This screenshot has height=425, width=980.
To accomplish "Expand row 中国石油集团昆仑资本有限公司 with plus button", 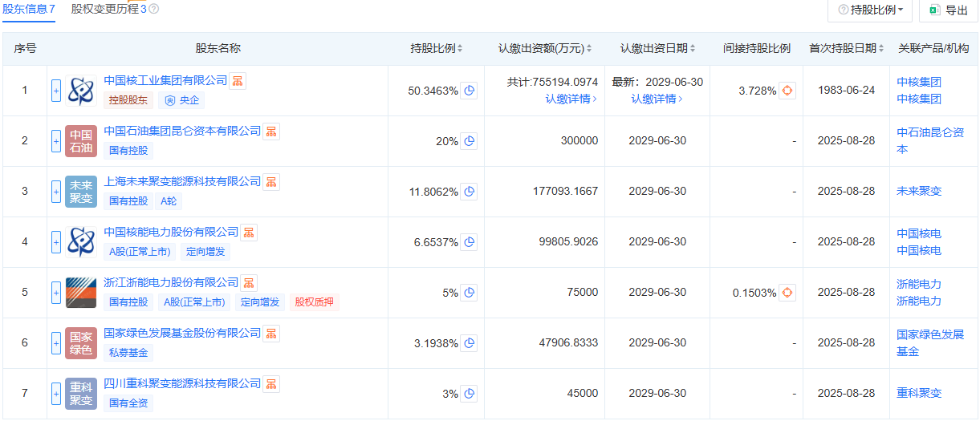I will 56,141.
